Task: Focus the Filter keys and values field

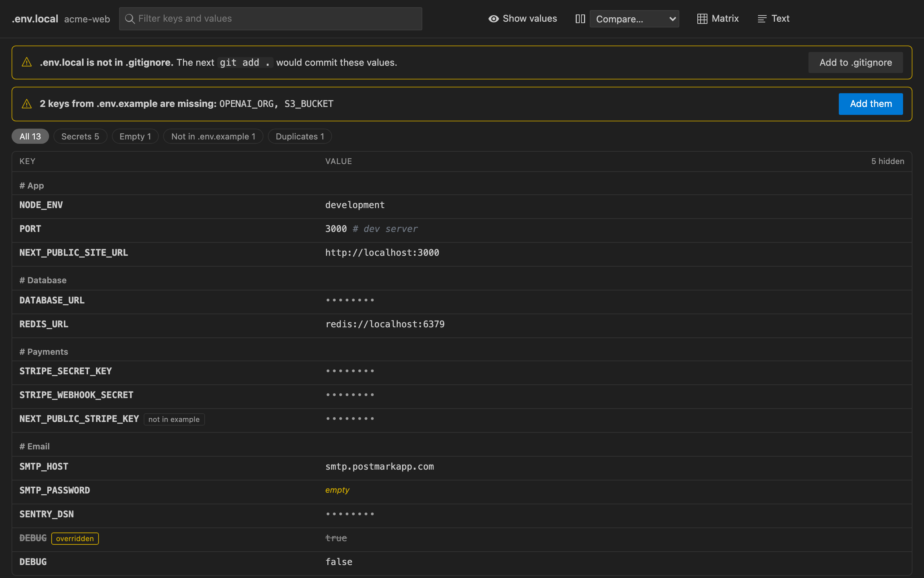Action: tap(270, 19)
